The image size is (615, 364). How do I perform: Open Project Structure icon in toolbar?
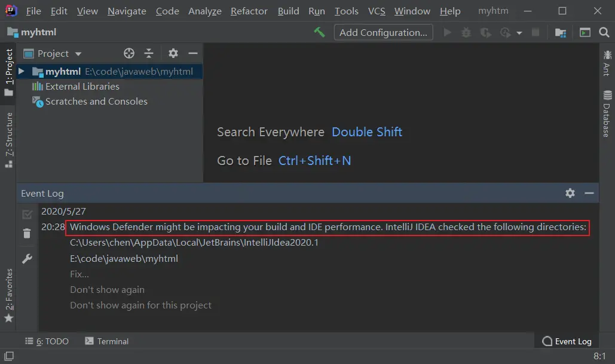pyautogui.click(x=561, y=32)
